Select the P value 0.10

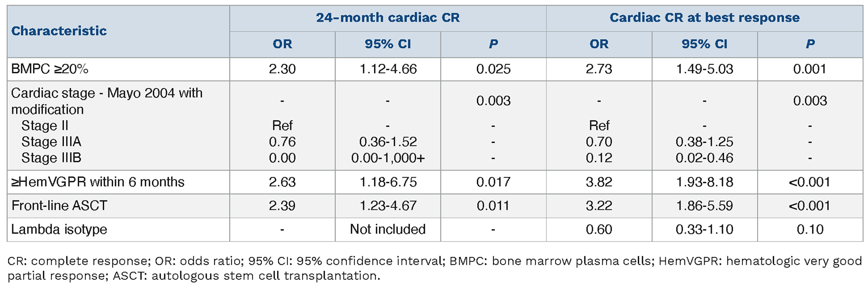point(810,229)
